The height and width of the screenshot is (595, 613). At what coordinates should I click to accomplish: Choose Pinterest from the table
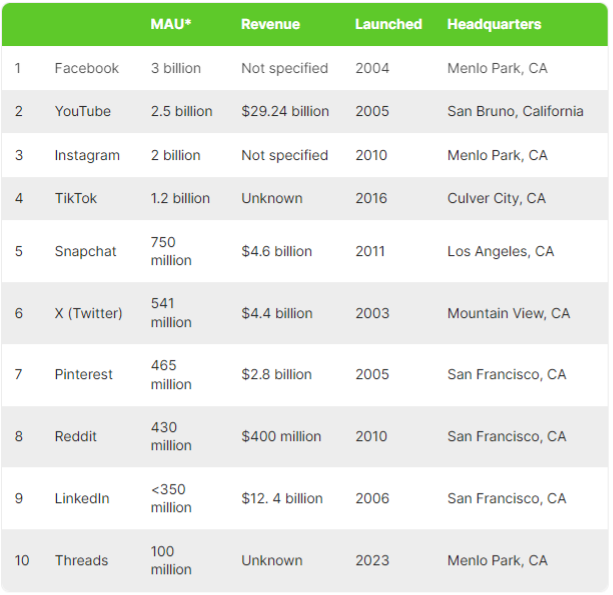(x=84, y=374)
